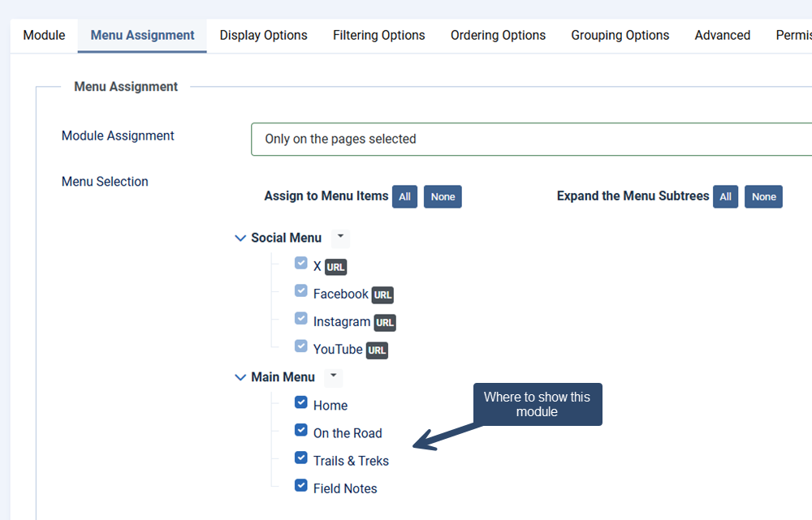The height and width of the screenshot is (520, 812).
Task: Uncheck the On the Road checkbox
Action: click(x=301, y=430)
